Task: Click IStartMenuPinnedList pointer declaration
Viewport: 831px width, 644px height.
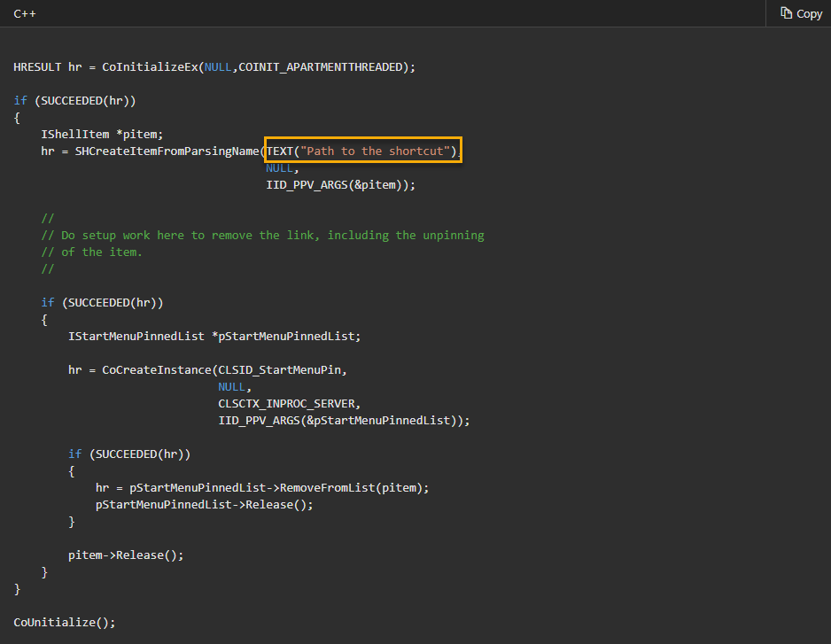Action: [x=214, y=337]
